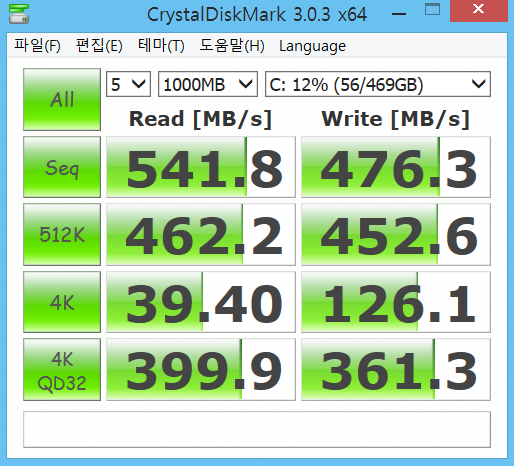This screenshot has height=466, width=514.
Task: Click the 4K QD32 write result 361.3
Action: point(396,369)
